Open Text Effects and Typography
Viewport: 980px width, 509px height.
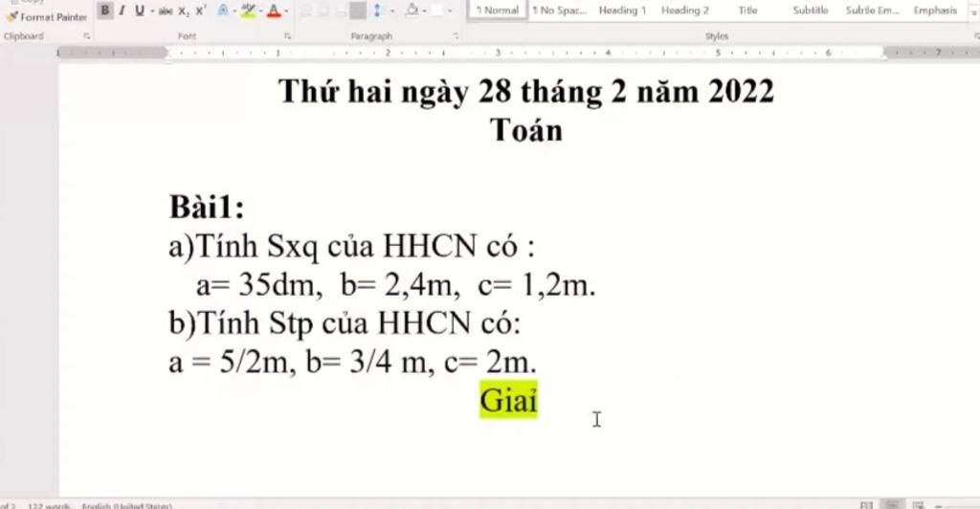[x=222, y=11]
